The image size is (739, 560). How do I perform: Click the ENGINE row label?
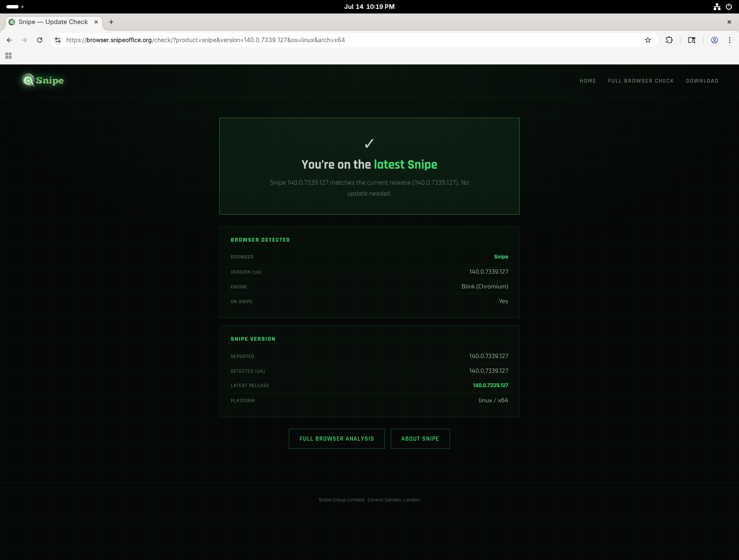click(x=239, y=287)
